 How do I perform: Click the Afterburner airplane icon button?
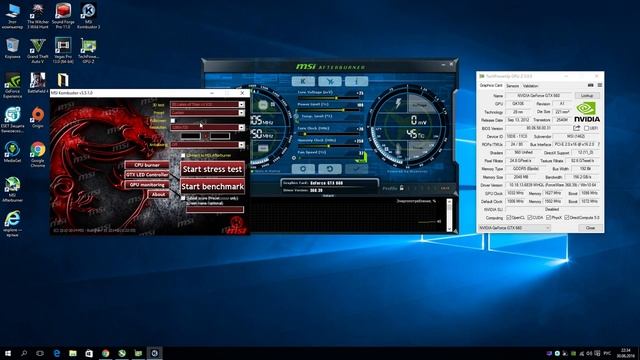pos(330,81)
